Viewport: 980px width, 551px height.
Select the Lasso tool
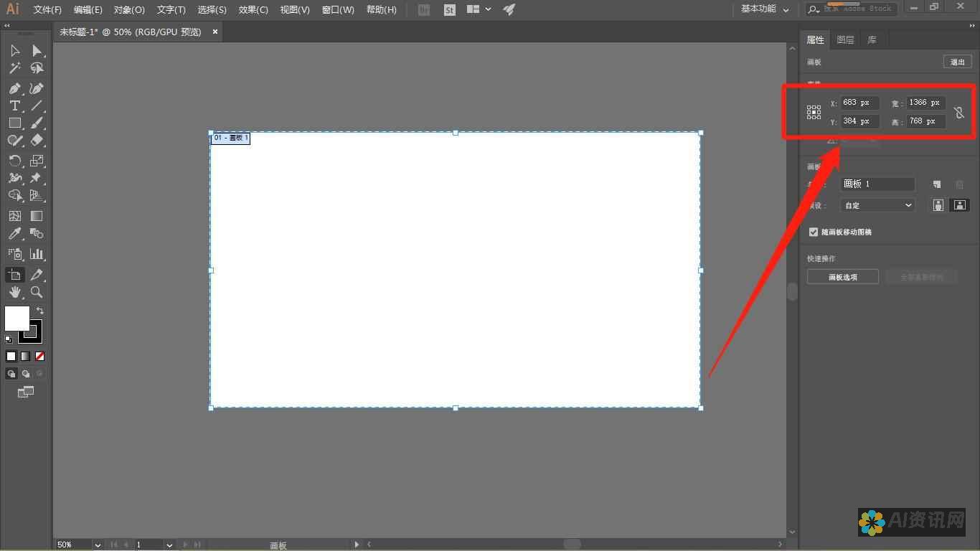click(x=37, y=68)
